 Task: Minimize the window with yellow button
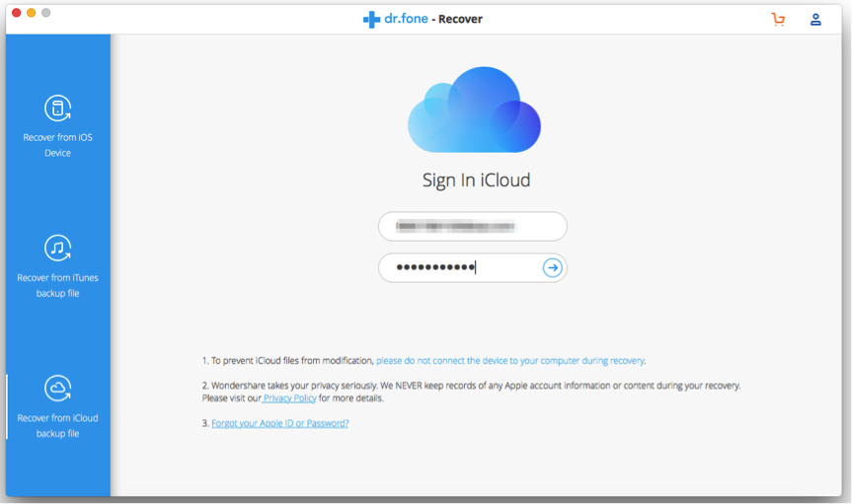tap(31, 13)
